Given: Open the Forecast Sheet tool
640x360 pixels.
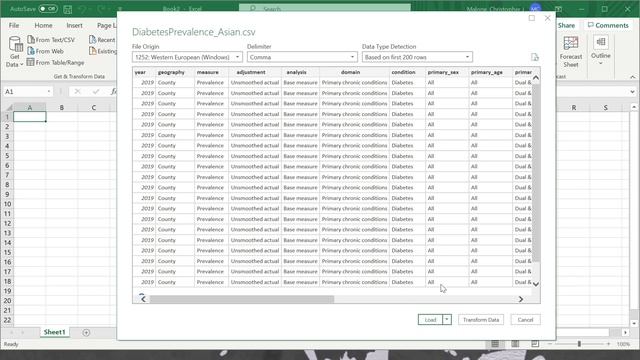Looking at the screenshot, I should (571, 52).
